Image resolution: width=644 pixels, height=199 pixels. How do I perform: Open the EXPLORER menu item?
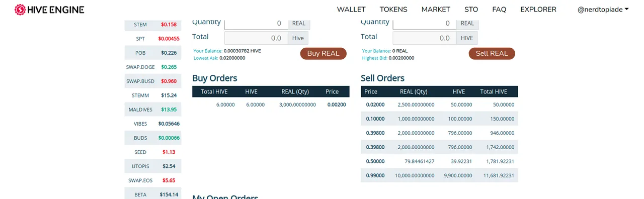point(538,10)
